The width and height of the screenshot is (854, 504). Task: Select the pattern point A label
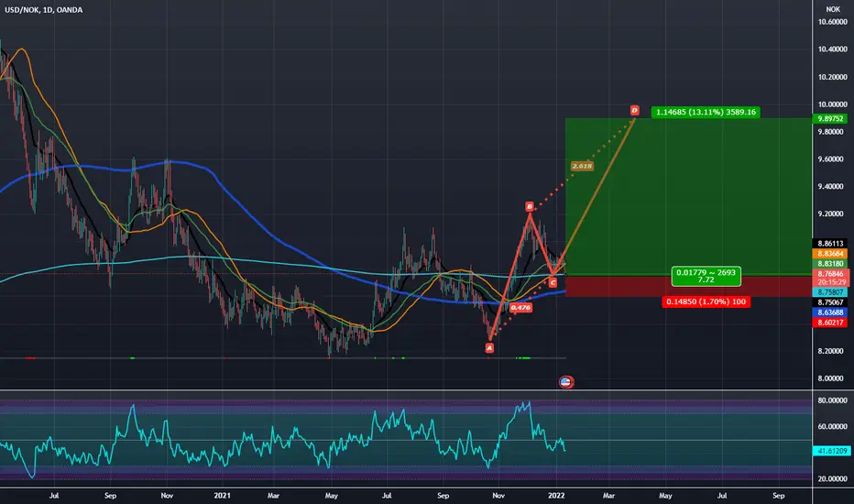click(489, 347)
